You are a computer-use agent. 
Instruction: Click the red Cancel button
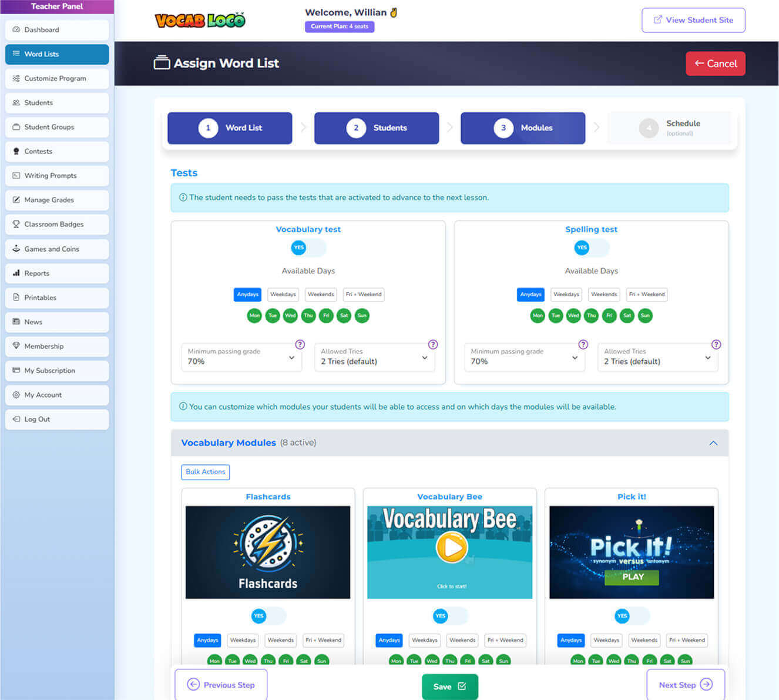click(715, 63)
